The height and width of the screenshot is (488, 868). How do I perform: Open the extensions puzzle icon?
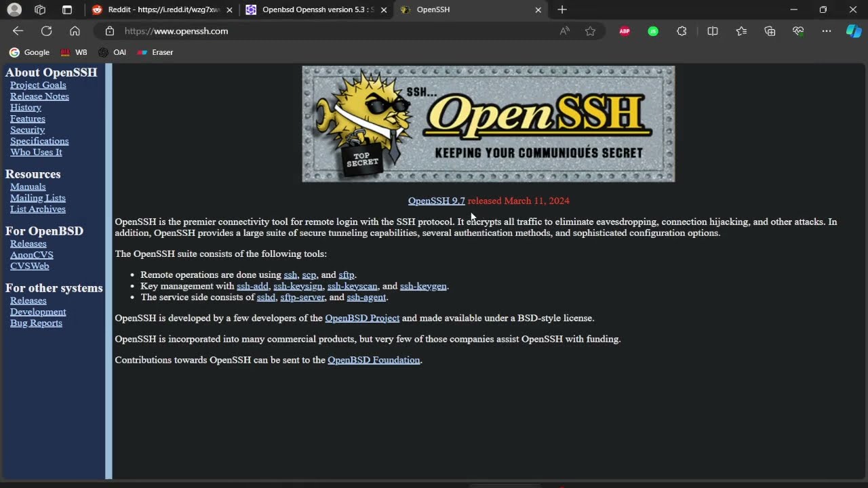click(x=682, y=31)
